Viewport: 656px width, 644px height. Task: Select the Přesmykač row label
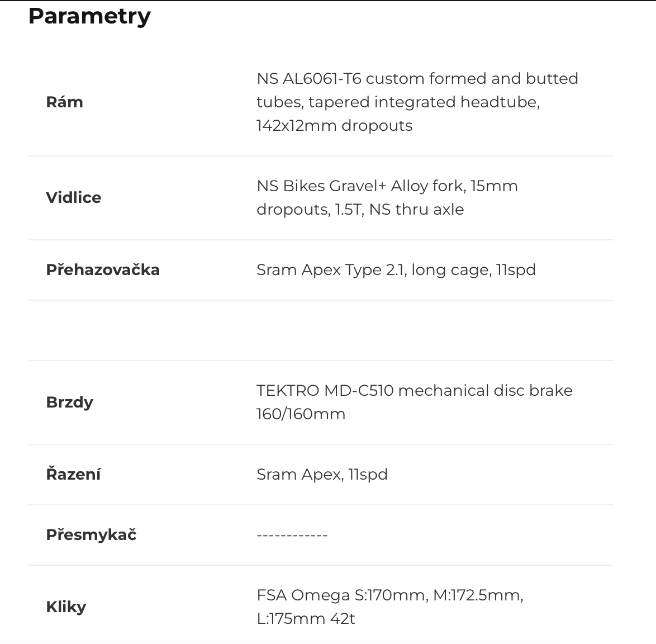pyautogui.click(x=91, y=535)
